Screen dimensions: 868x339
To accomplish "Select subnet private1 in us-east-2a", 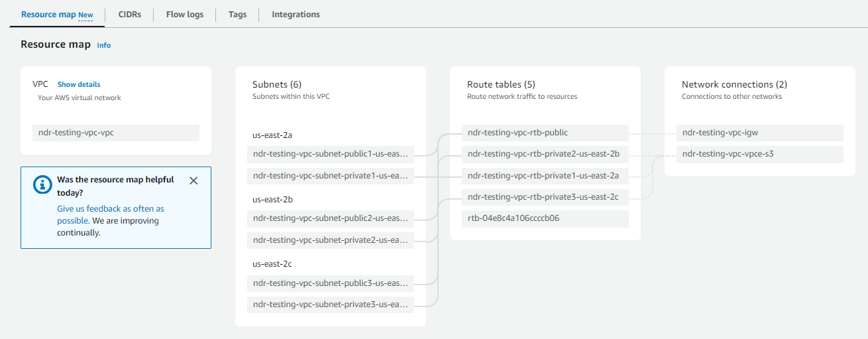I will [331, 176].
